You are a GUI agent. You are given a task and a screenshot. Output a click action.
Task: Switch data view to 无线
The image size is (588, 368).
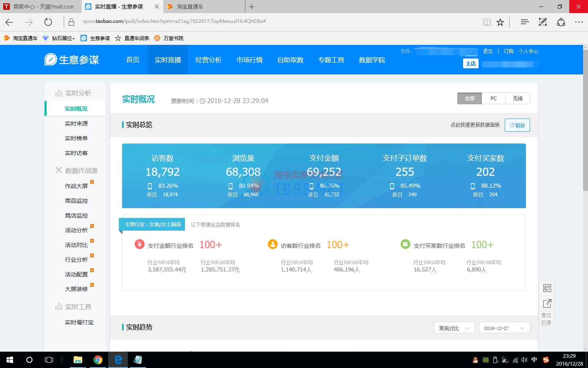click(517, 99)
